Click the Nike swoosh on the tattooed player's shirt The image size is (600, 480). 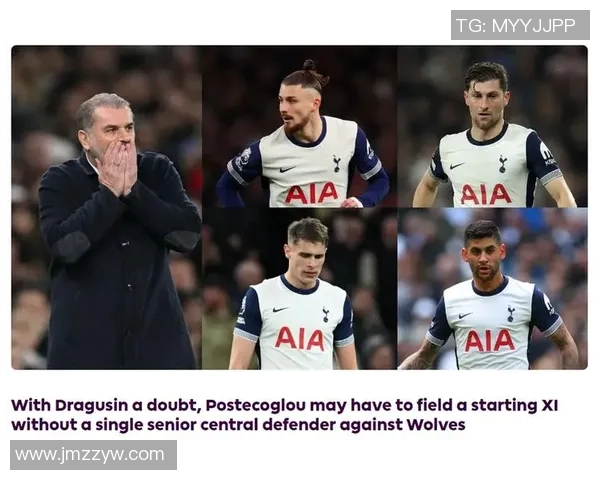pyautogui.click(x=465, y=315)
